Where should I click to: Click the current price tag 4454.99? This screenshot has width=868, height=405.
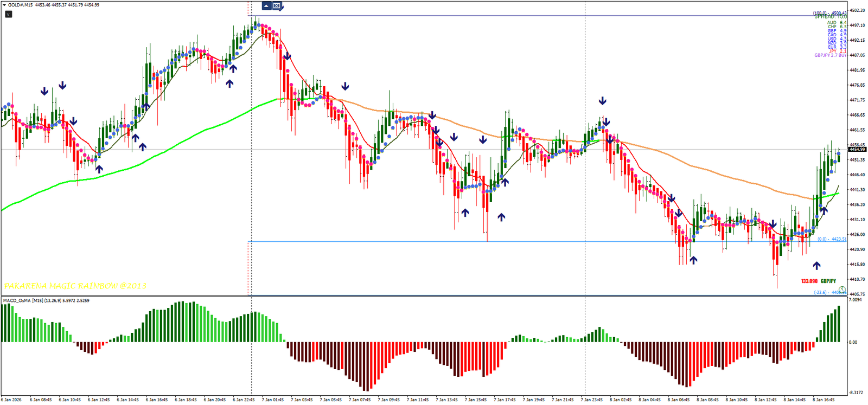click(857, 149)
